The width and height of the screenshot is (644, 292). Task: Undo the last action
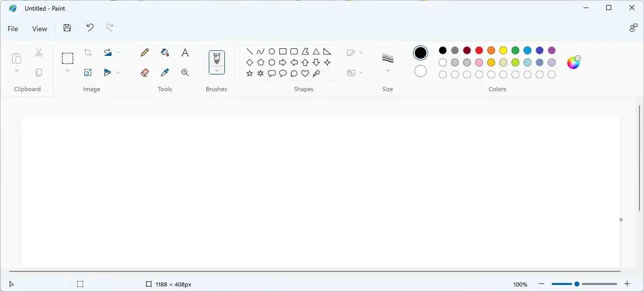tap(90, 28)
